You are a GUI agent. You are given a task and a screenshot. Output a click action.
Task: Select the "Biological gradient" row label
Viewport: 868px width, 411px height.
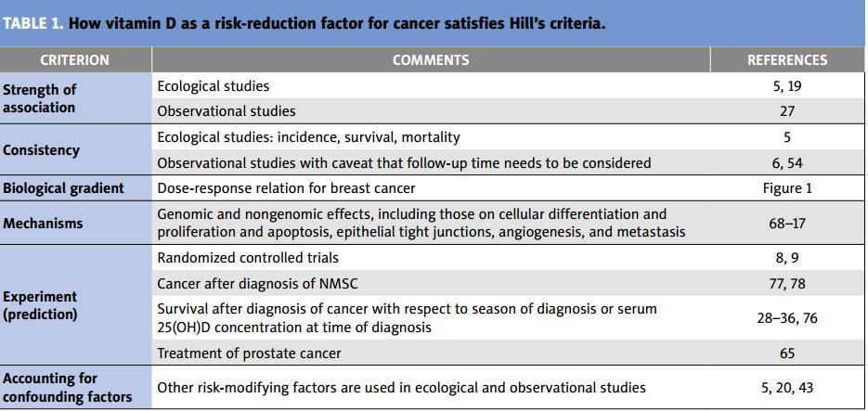[63, 188]
